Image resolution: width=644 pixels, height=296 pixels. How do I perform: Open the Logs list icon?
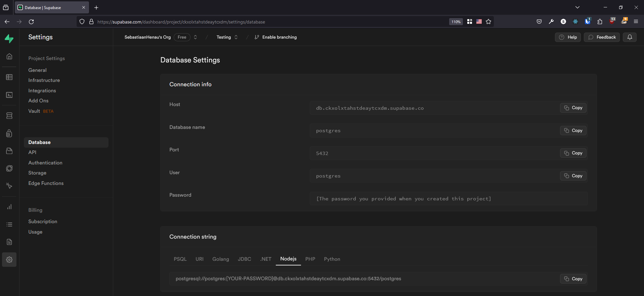pyautogui.click(x=9, y=225)
